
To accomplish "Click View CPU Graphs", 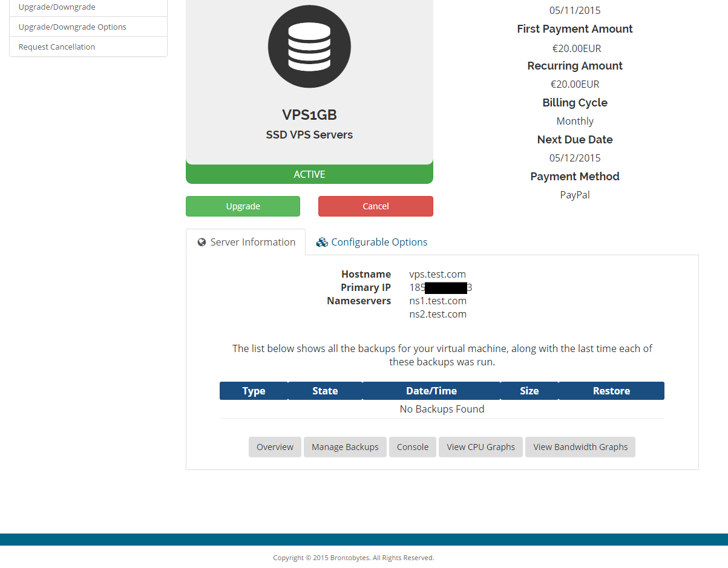I will [x=480, y=447].
